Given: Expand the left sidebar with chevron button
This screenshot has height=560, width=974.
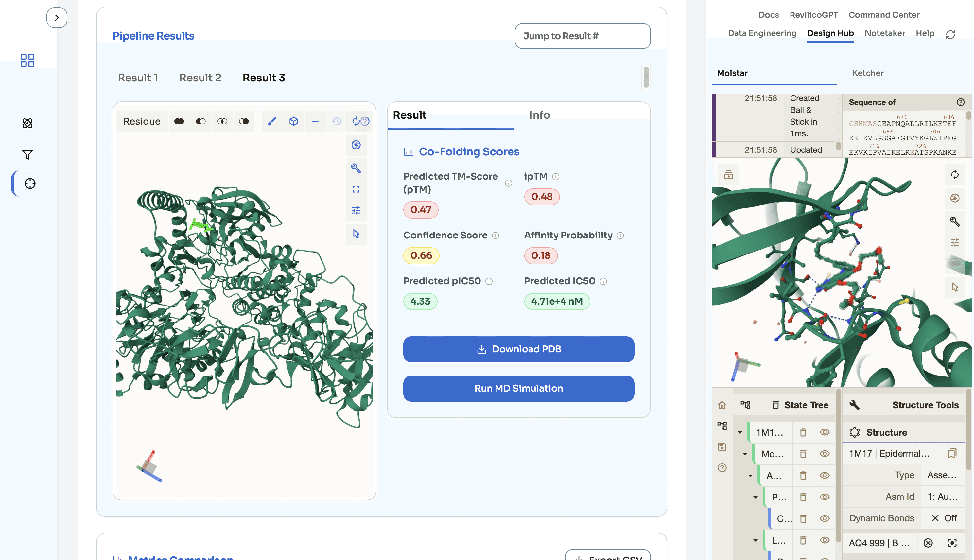Looking at the screenshot, I should click(57, 18).
